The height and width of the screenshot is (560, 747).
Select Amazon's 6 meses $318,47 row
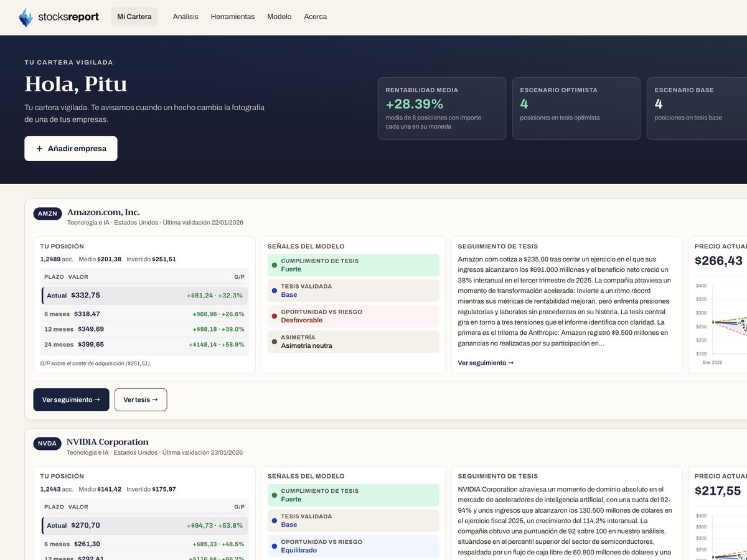pos(144,314)
